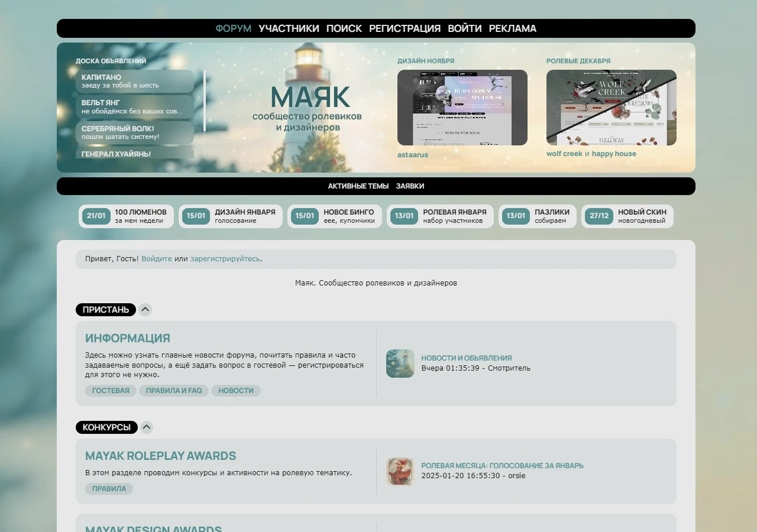The height and width of the screenshot is (532, 757).
Task: Open the ДИЗАЙН НОЯБРЯ preview thumbnail
Action: (462, 108)
